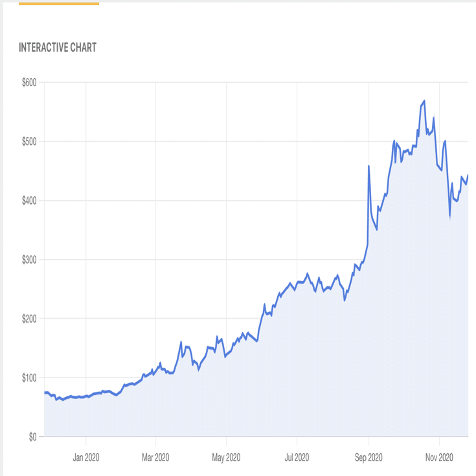Select the Jul 2020 x-axis label
The height and width of the screenshot is (476, 476).
point(297,458)
